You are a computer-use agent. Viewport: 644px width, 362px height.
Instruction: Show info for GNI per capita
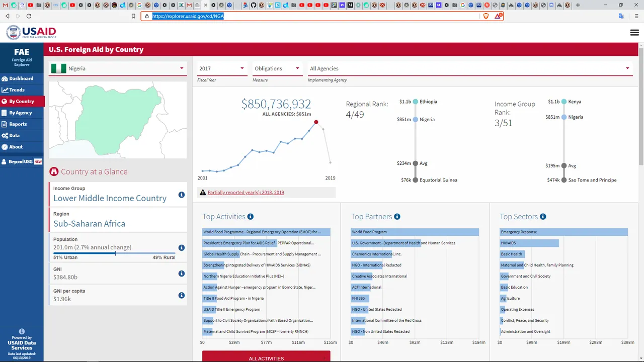pos(182,295)
